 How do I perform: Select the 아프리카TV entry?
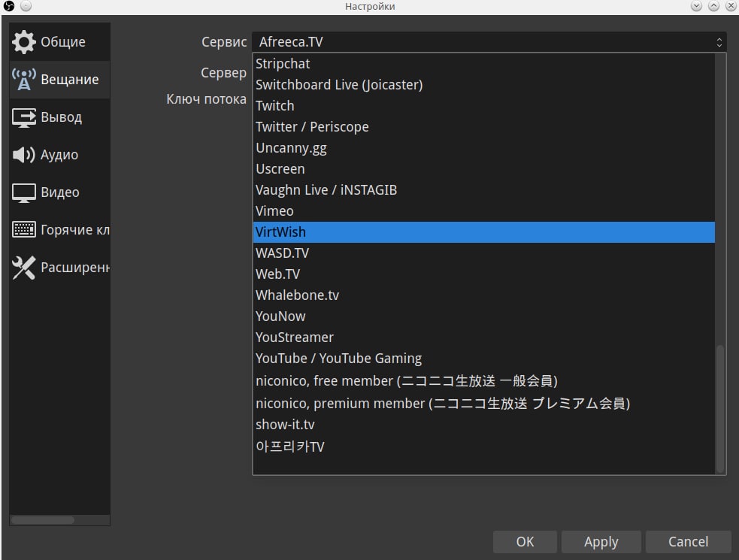pyautogui.click(x=484, y=446)
